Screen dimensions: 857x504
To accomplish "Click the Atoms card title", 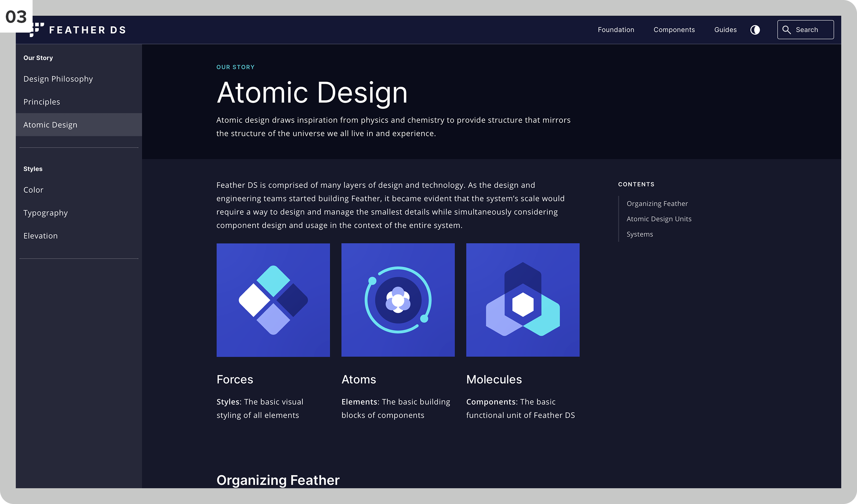I will [359, 380].
